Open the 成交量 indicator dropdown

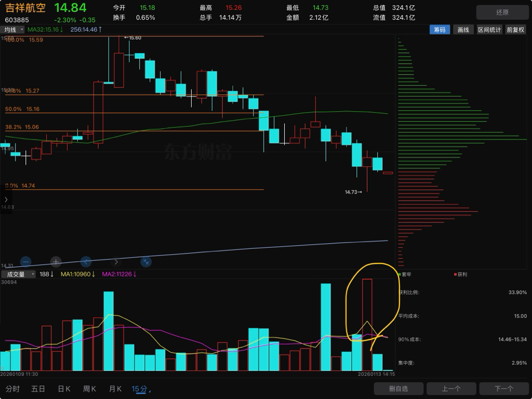coord(18,274)
